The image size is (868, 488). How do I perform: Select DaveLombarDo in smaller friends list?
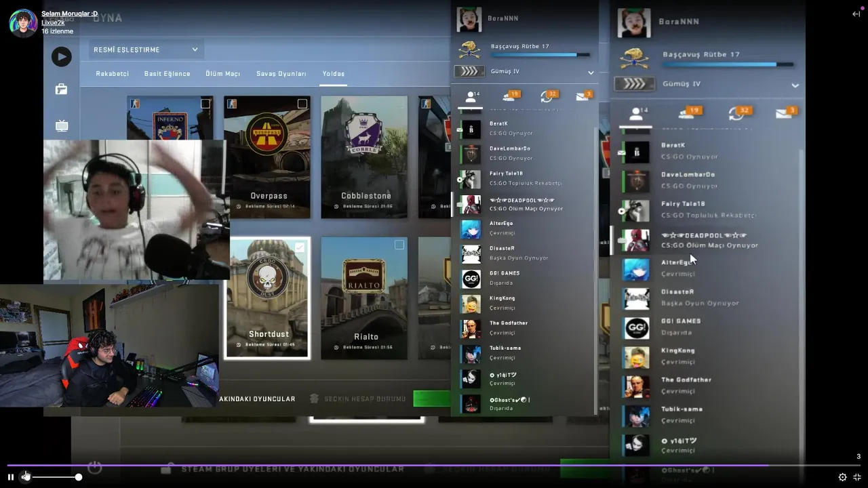tap(522, 154)
